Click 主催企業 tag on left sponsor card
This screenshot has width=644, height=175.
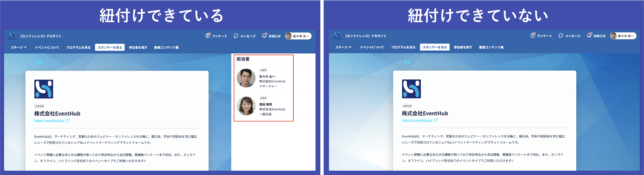click(39, 106)
